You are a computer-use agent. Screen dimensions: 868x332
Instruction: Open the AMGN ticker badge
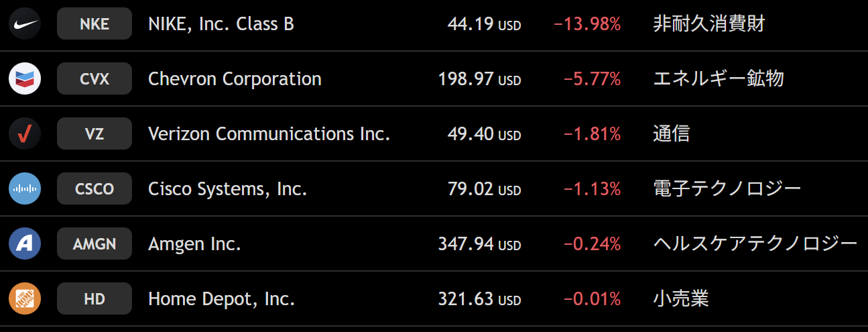coord(95,244)
